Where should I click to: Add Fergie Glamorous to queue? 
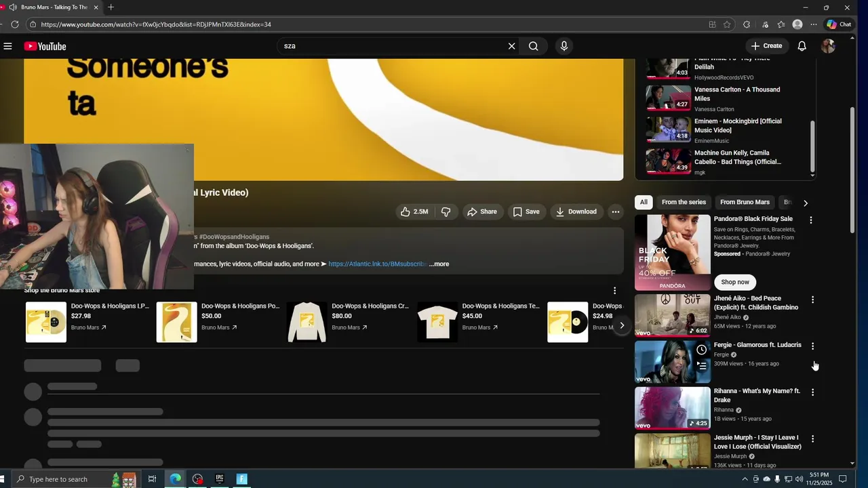tap(701, 366)
